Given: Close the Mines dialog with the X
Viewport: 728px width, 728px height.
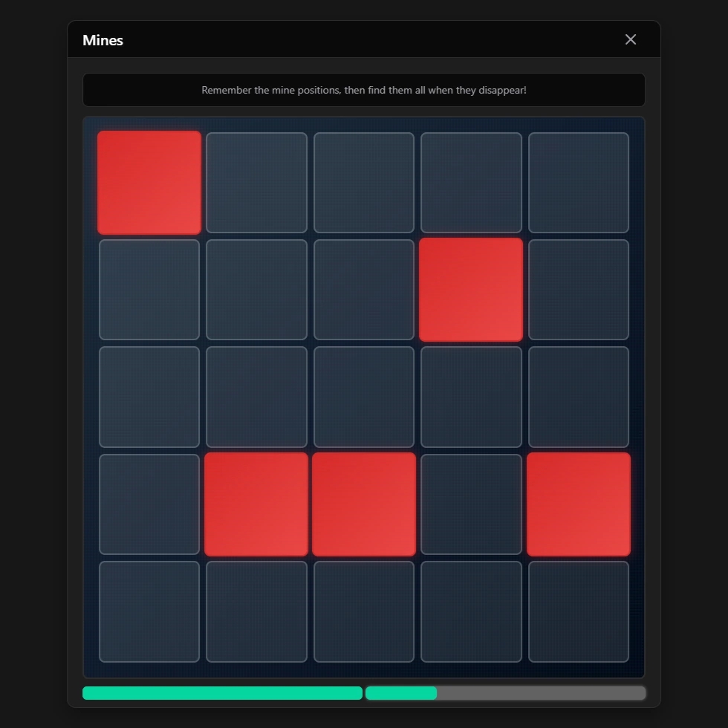Looking at the screenshot, I should 630,39.
